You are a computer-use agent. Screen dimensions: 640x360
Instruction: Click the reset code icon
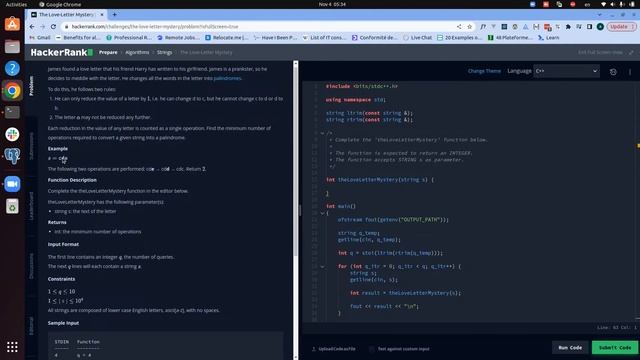click(613, 71)
